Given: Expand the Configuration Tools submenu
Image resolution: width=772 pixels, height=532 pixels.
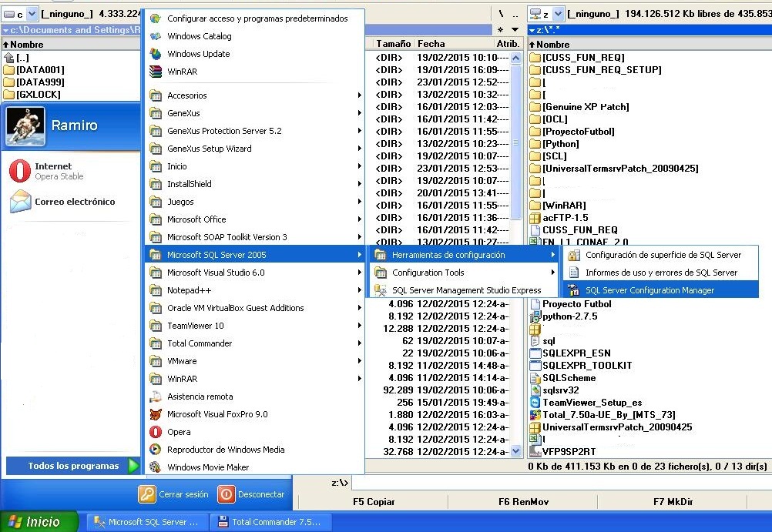Looking at the screenshot, I should pyautogui.click(x=464, y=273).
